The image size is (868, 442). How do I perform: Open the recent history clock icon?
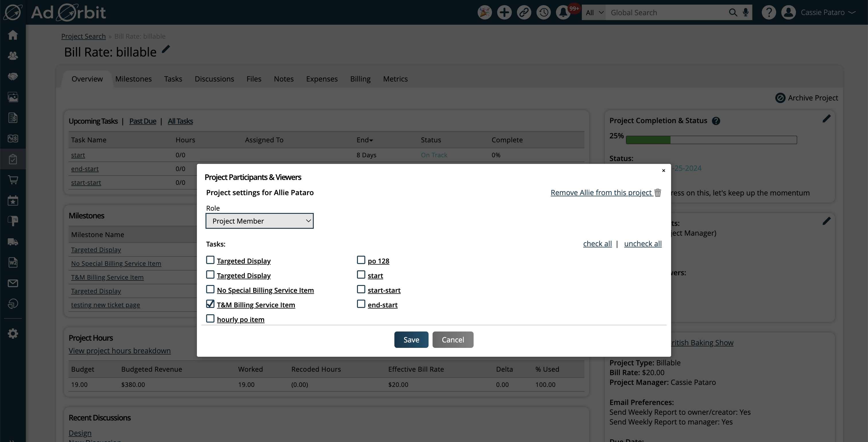544,13
